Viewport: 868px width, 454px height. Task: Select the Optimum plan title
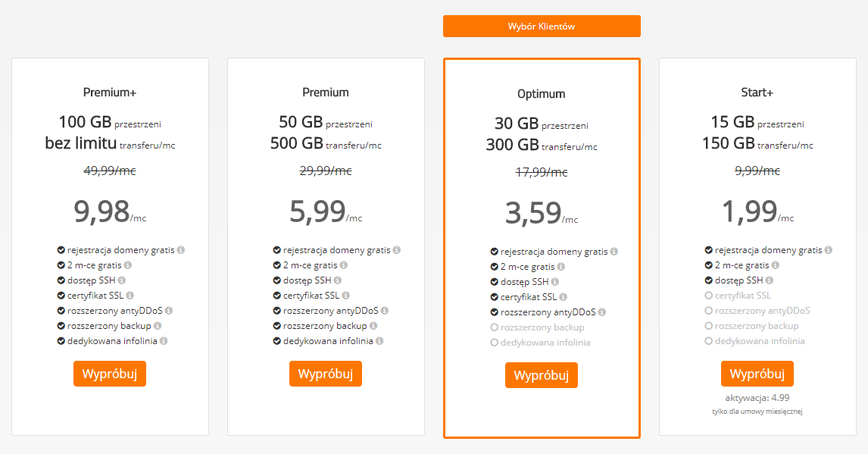coord(542,94)
